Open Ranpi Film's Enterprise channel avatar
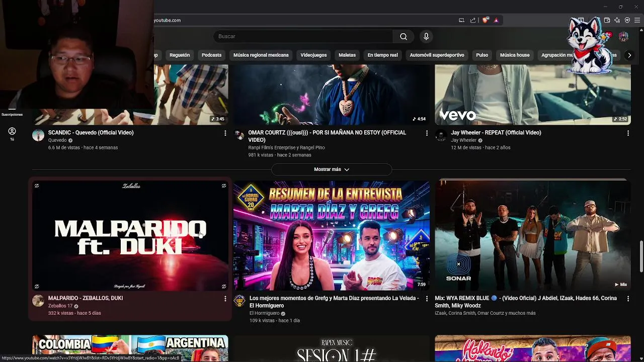The height and width of the screenshot is (362, 644). click(239, 135)
